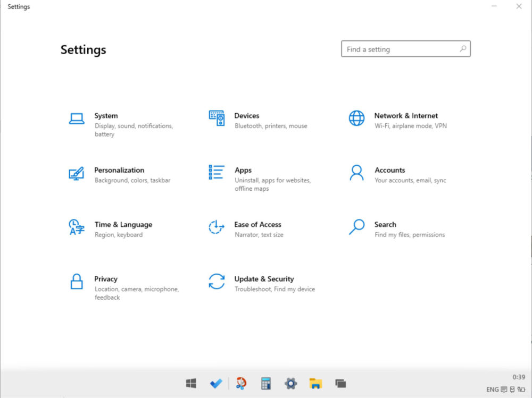Open Personalization monitor-and-pen icon
The width and height of the screenshot is (532, 398).
pyautogui.click(x=76, y=173)
